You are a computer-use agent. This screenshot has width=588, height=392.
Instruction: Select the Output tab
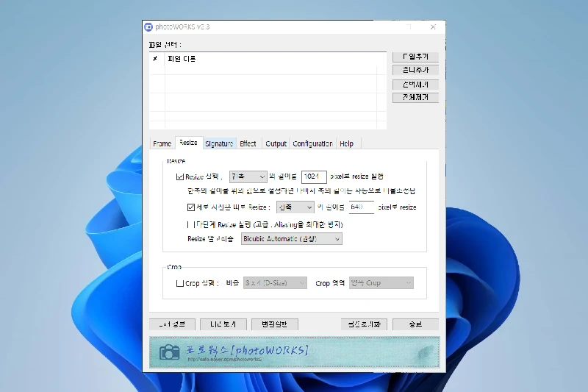(x=276, y=143)
